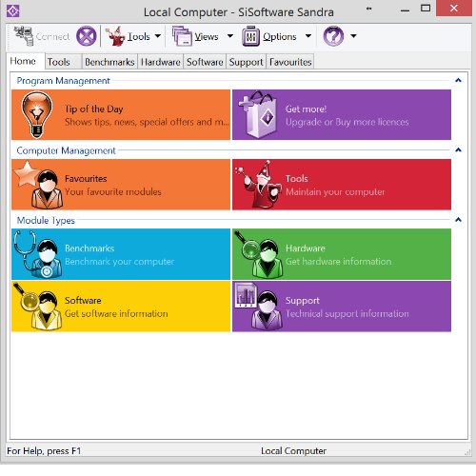
Task: Click the Connect computer icon in toolbar
Action: [24, 36]
